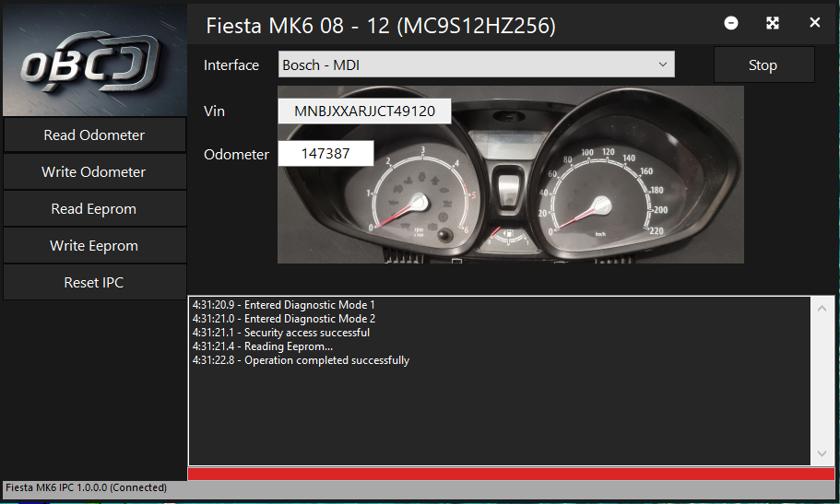Close the Fiesta MK6 tool window
Screen dimensions: 840x504
point(815,22)
